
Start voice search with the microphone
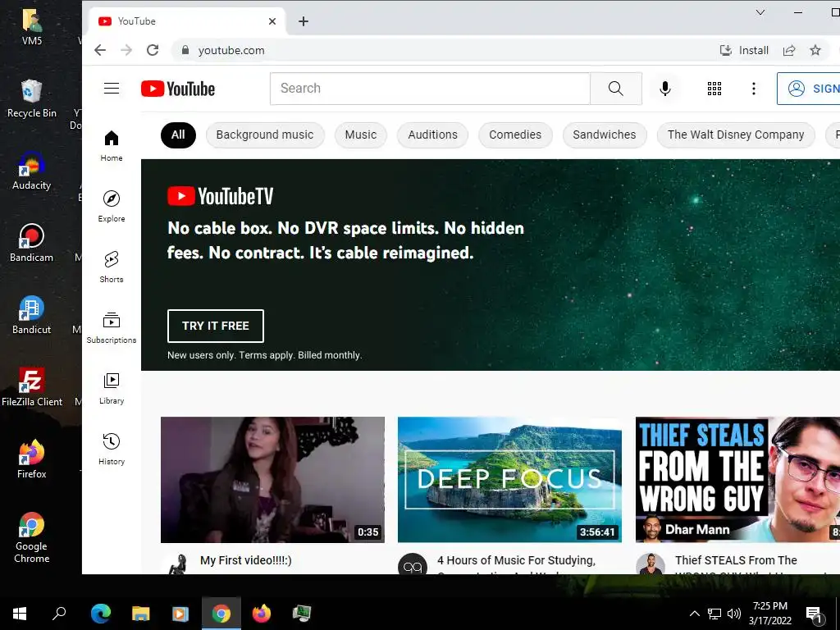click(664, 89)
